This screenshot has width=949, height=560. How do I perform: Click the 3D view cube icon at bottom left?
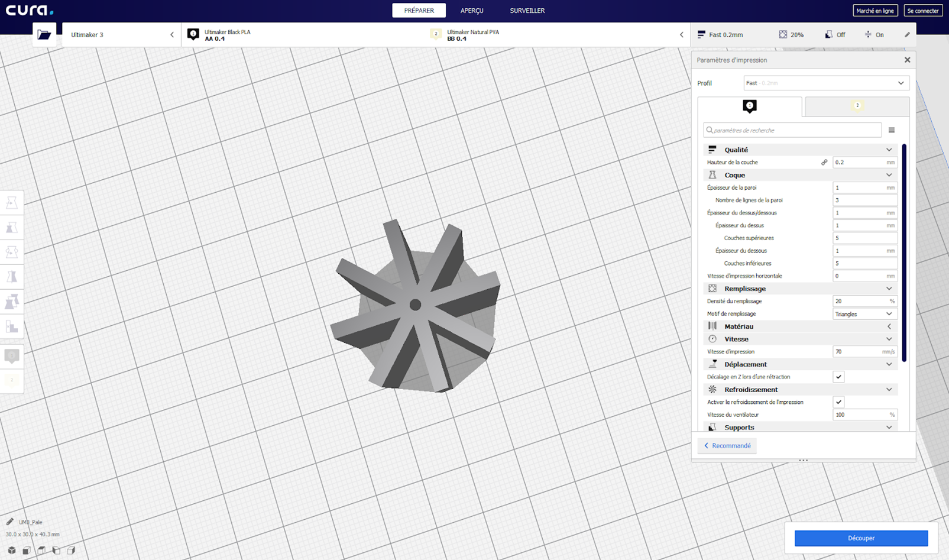coord(12,551)
